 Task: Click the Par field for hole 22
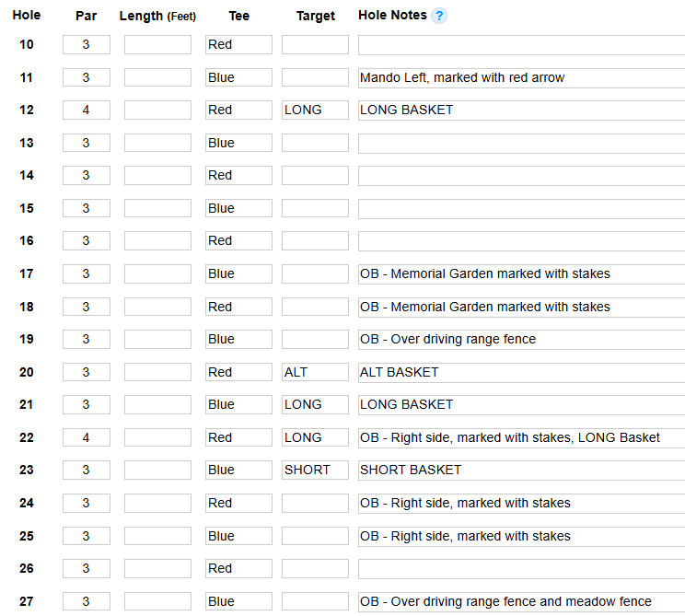coord(87,437)
